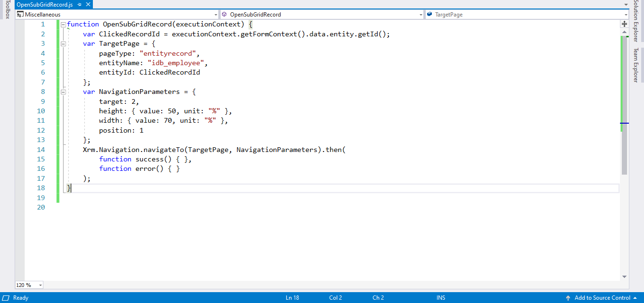644x303 pixels.
Task: Collapse the NavigationParameters object literal
Action: click(x=63, y=92)
